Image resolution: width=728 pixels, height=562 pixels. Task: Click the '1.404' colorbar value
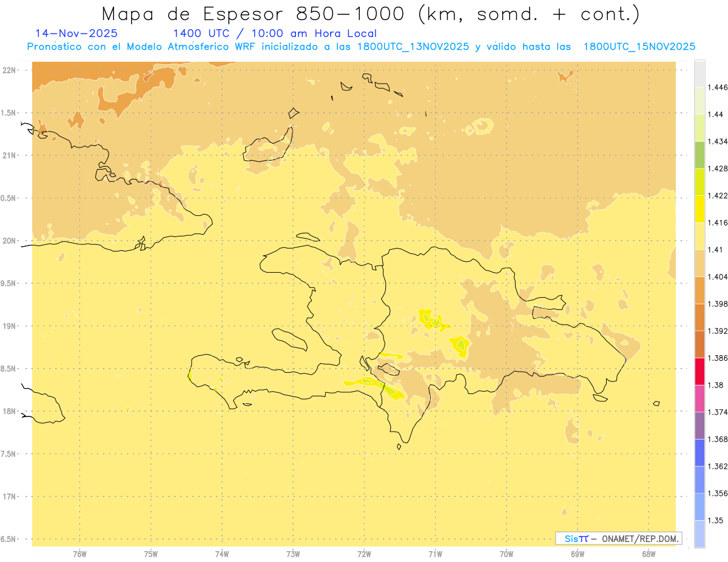click(717, 276)
